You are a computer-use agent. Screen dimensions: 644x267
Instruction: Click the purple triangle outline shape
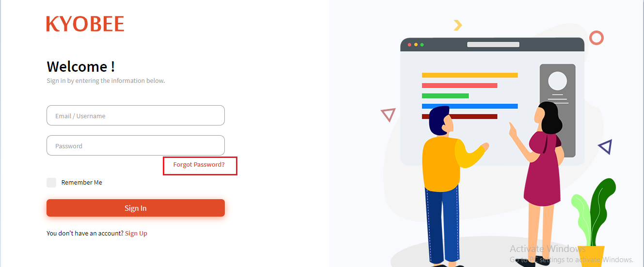(x=605, y=147)
